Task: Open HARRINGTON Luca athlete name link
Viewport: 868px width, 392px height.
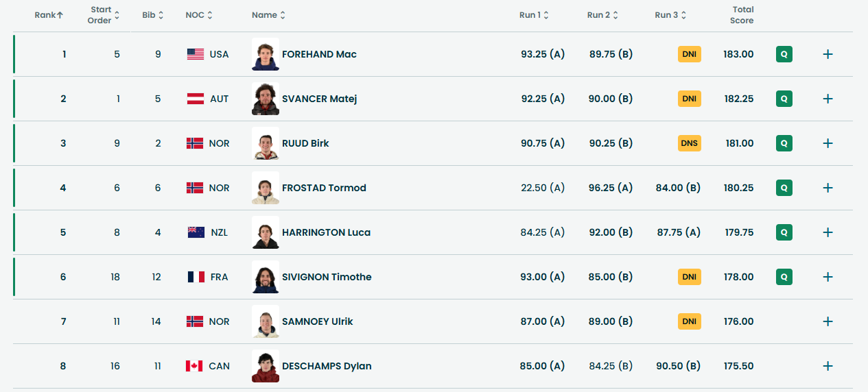Action: coord(326,232)
